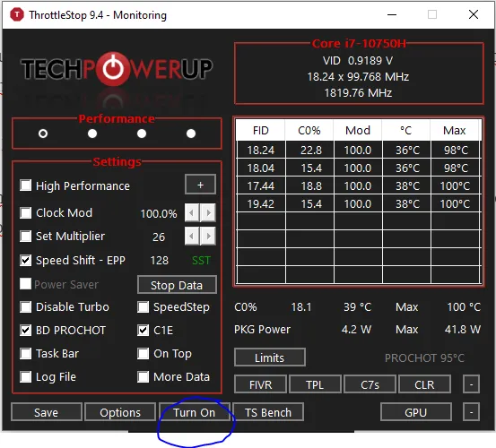
Task: Click the Speed Shift EPP value 128
Action: (160, 261)
